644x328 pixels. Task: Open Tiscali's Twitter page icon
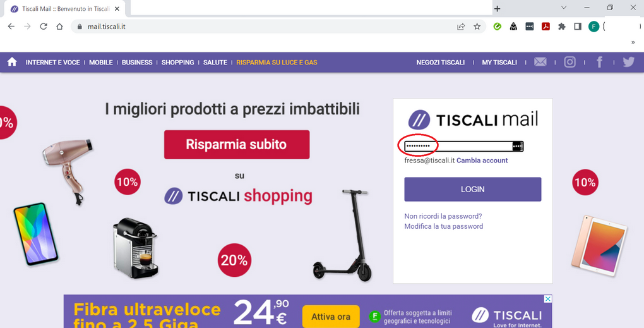coord(628,62)
